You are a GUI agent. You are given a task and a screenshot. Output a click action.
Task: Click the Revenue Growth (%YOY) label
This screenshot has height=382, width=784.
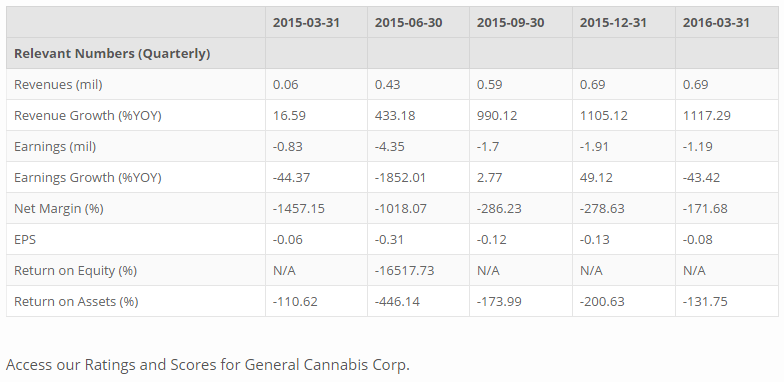tap(88, 116)
